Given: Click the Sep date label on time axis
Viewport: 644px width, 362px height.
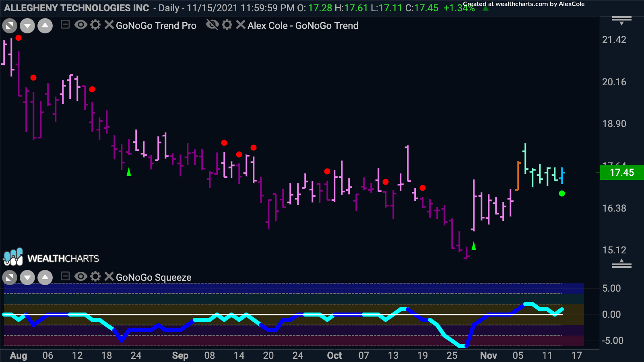Looking at the screenshot, I should coord(180,356).
